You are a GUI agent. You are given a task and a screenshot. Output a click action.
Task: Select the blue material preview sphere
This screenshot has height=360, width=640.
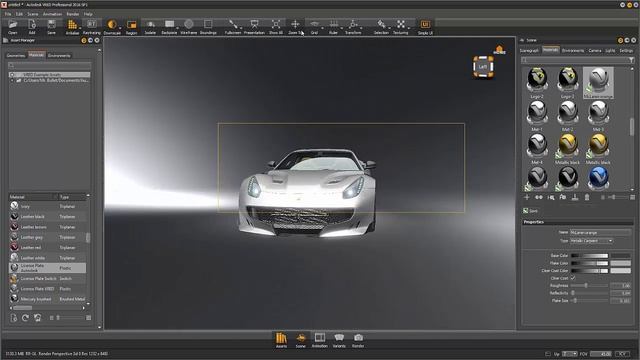(598, 178)
